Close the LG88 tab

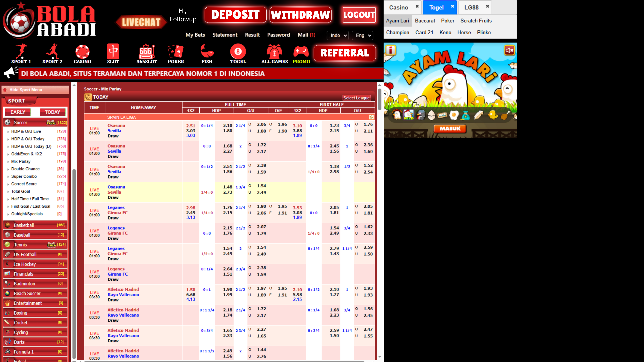[487, 6]
